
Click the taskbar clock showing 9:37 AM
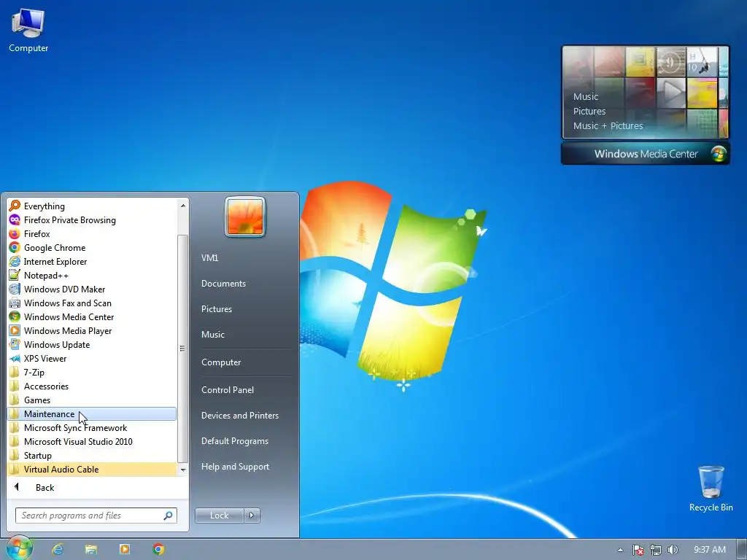pos(709,550)
